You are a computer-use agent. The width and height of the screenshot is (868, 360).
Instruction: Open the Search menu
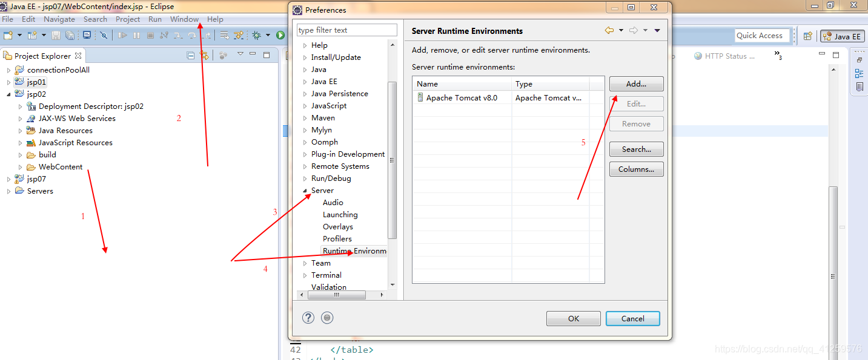click(x=95, y=19)
